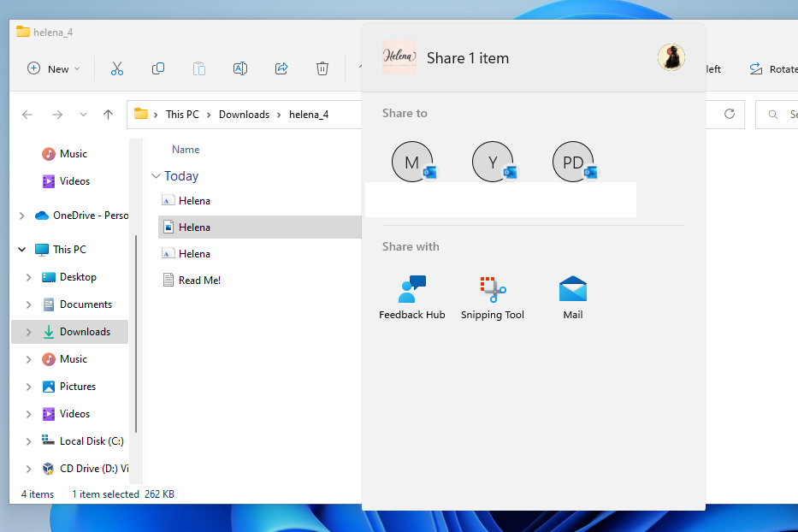This screenshot has height=532, width=798.
Task: Share with the PD Outlook contact
Action: [573, 161]
